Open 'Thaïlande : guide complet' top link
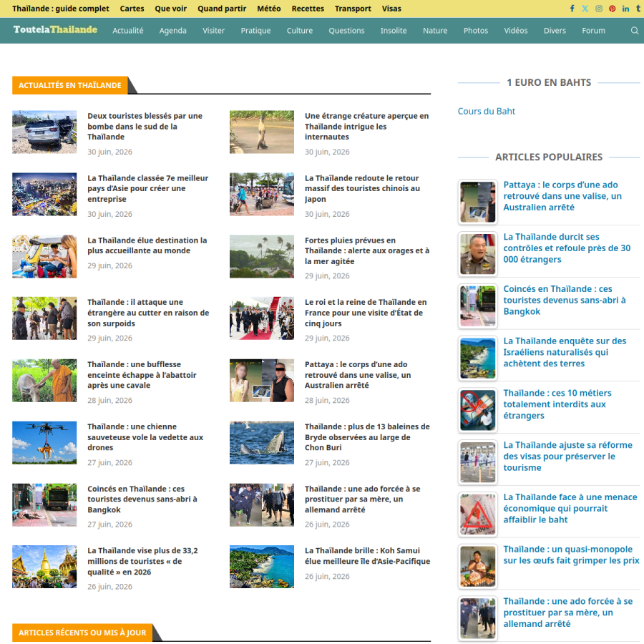 (x=61, y=9)
